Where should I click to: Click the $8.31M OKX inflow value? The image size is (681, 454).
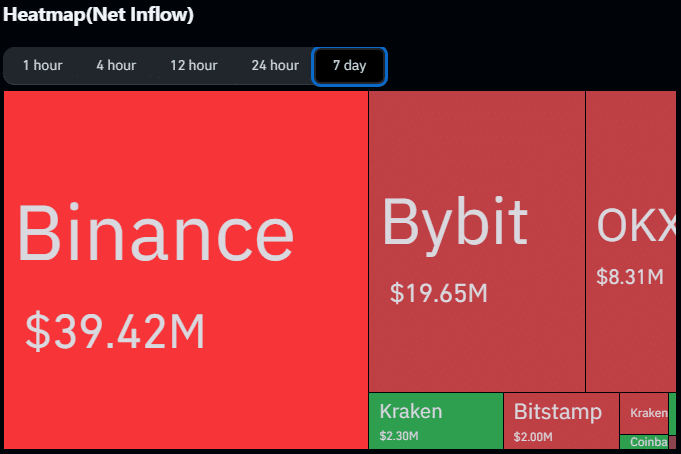point(630,277)
